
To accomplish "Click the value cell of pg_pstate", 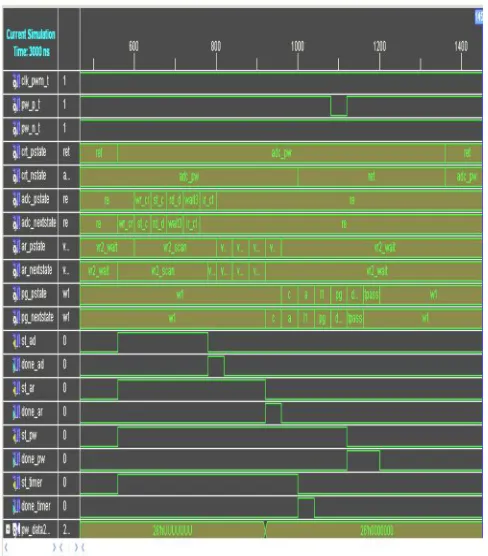I will [69, 294].
